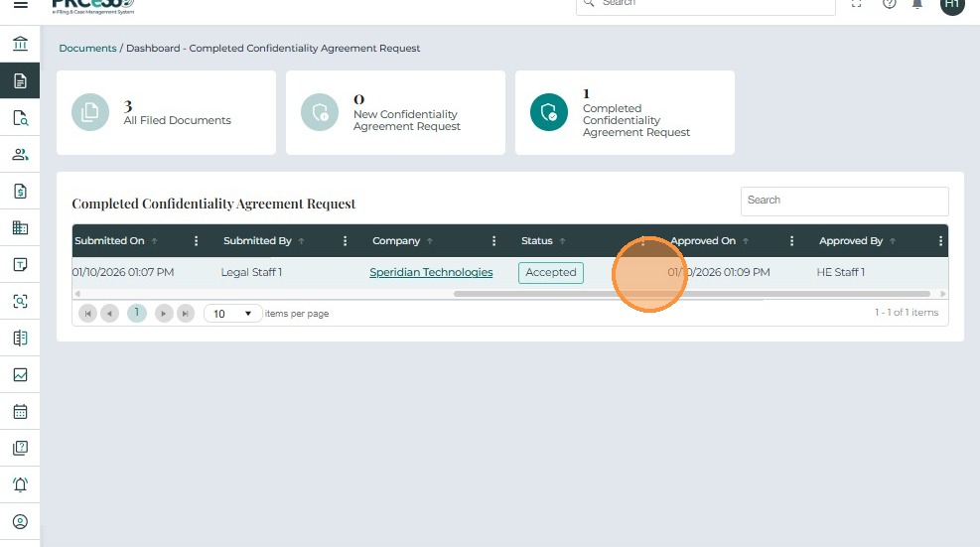Open the book compare sidebar icon

coord(20,339)
